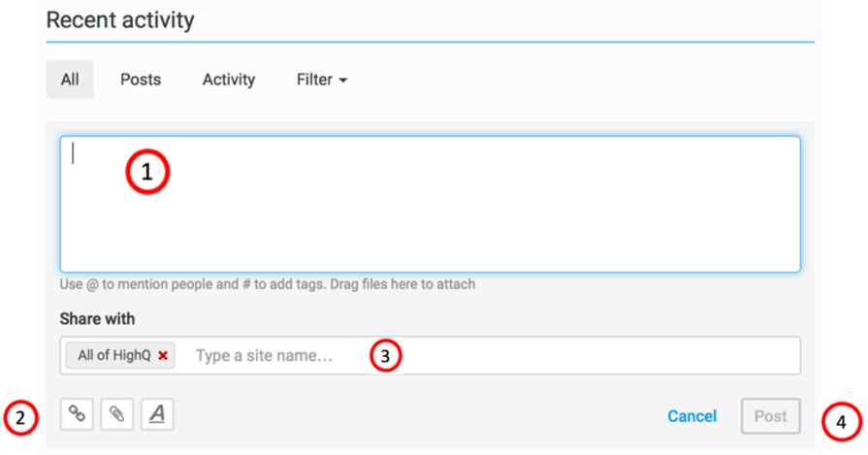Viewport: 868px width, 455px height.
Task: Switch to the All tab
Action: (x=70, y=80)
